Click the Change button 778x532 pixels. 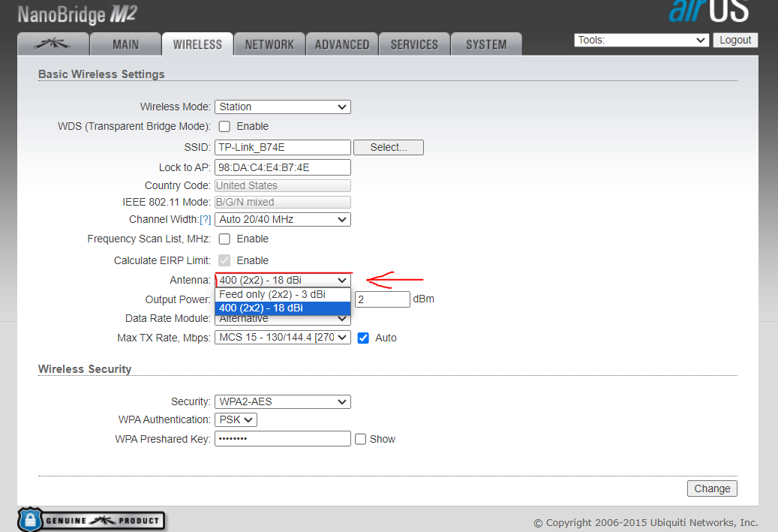(x=712, y=488)
